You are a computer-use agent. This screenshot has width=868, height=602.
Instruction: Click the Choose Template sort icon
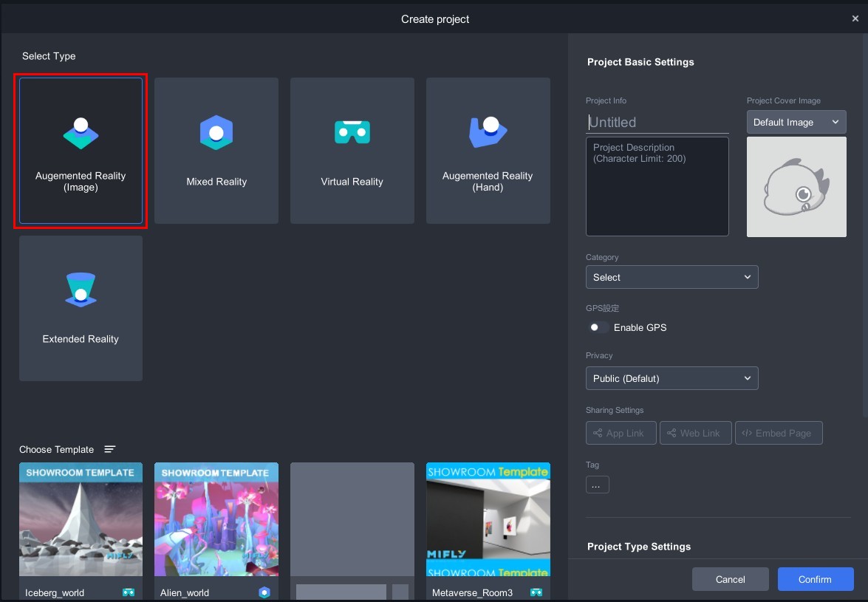coord(110,449)
